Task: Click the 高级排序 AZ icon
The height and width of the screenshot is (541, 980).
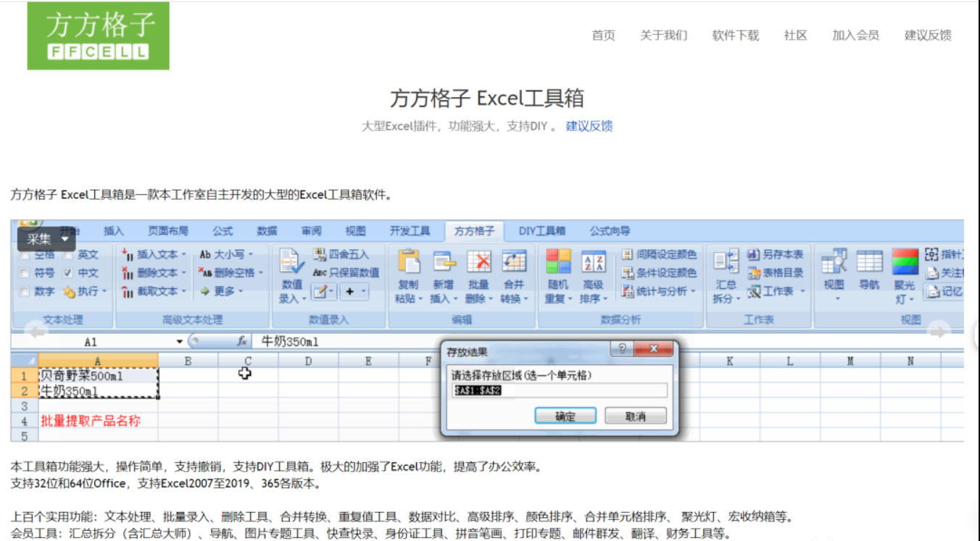Action: (593, 262)
